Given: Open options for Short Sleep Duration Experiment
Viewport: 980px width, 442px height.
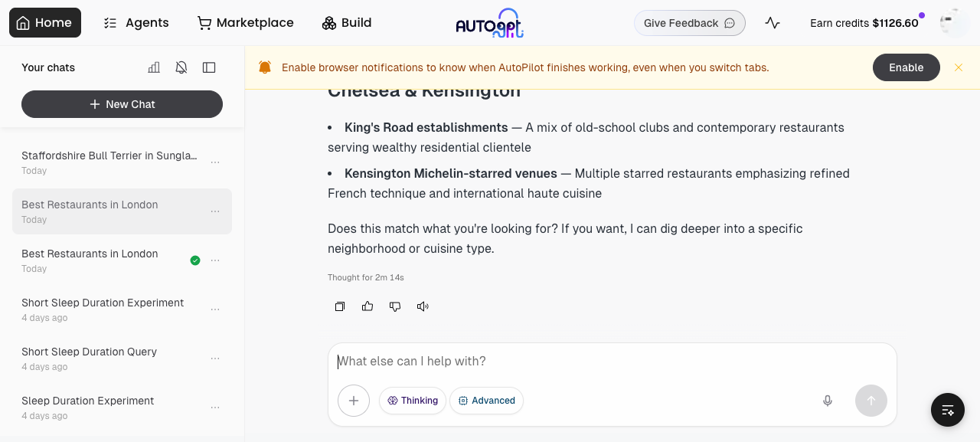Looking at the screenshot, I should coord(215,309).
